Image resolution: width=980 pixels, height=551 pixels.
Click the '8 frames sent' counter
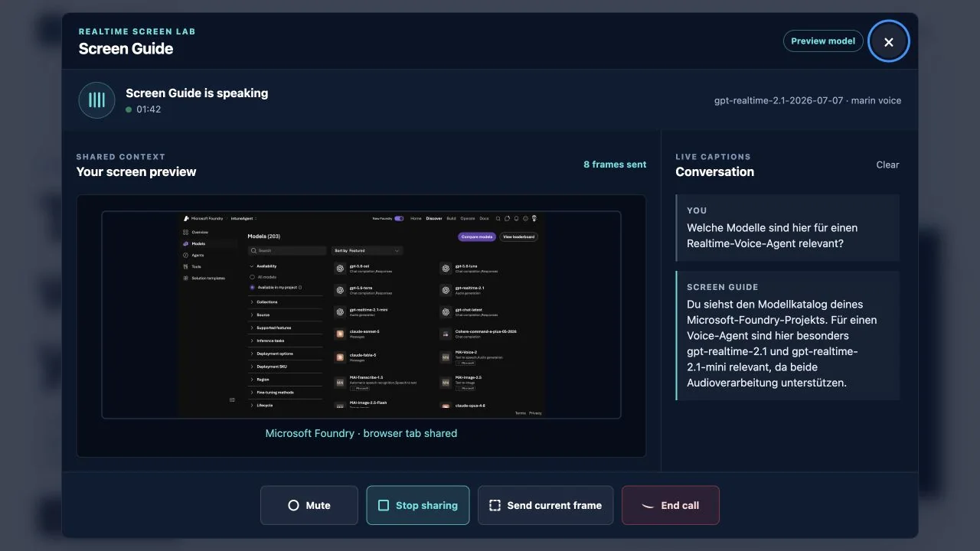point(615,165)
